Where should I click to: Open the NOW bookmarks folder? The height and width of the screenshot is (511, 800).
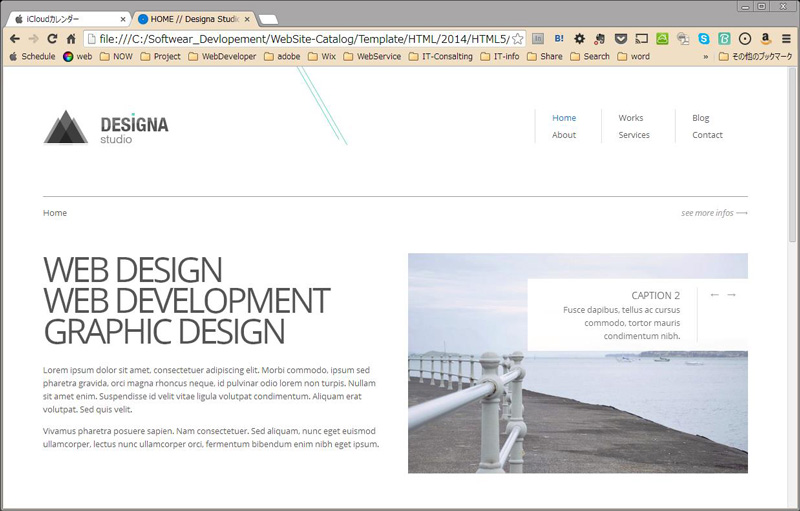[x=116, y=56]
